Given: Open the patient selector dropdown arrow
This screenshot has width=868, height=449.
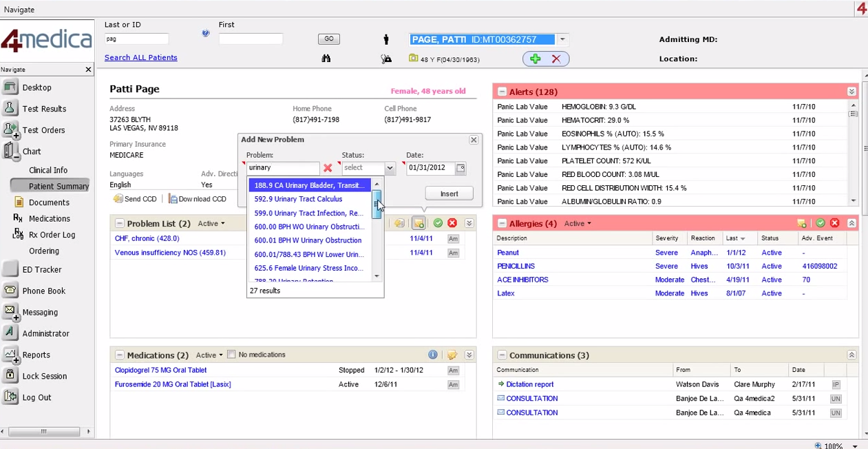Looking at the screenshot, I should [x=562, y=40].
